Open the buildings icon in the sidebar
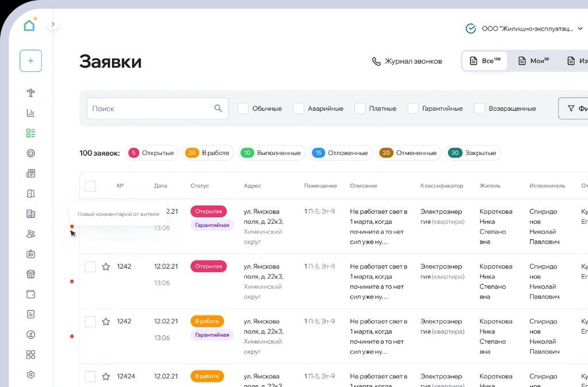Screen dimensions: 588x387 click(x=30, y=214)
